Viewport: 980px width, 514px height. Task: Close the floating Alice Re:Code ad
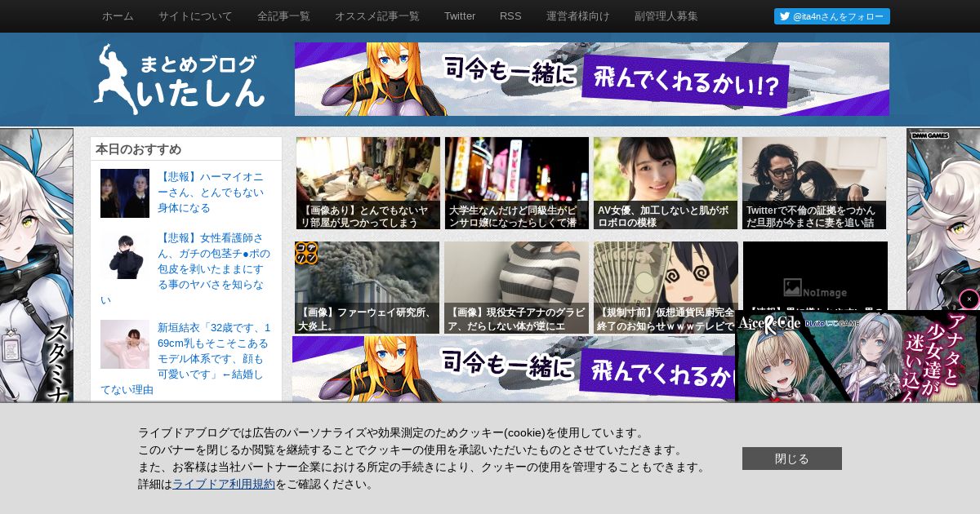click(969, 299)
